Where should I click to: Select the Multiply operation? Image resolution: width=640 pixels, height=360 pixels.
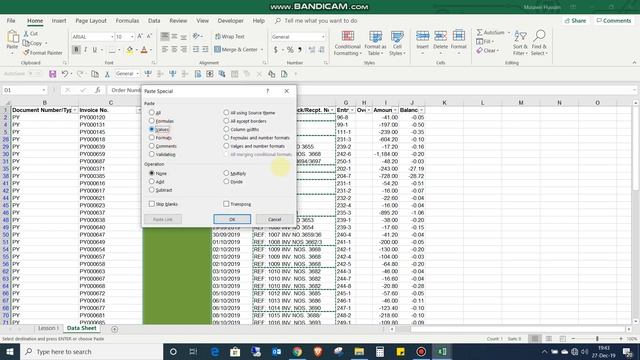226,173
